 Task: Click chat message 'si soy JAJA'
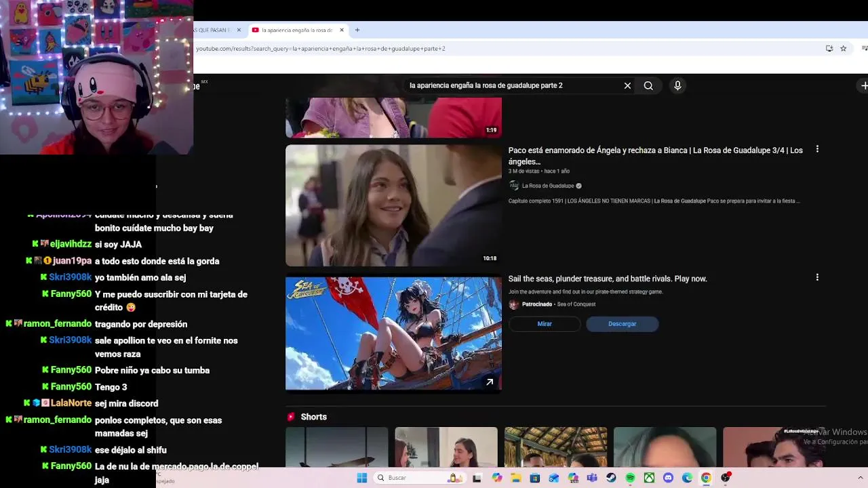click(118, 244)
